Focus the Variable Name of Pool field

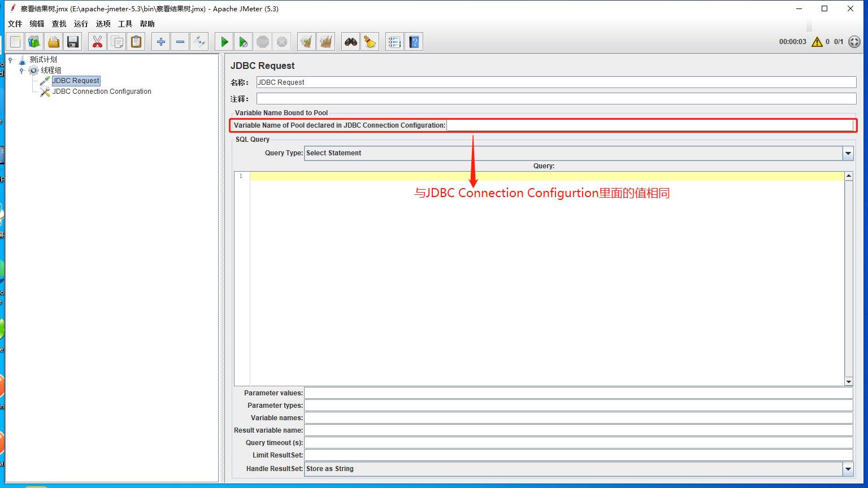(x=649, y=125)
